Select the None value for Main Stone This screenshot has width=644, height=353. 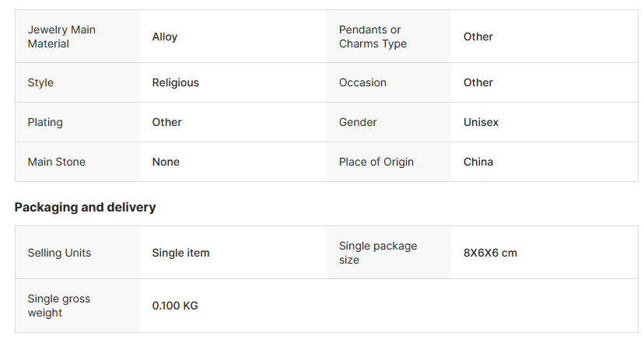coord(166,162)
